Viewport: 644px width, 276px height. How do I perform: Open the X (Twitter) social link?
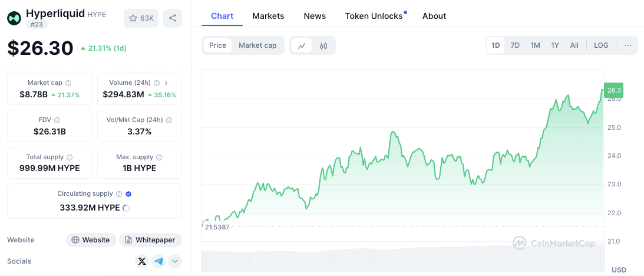point(141,261)
